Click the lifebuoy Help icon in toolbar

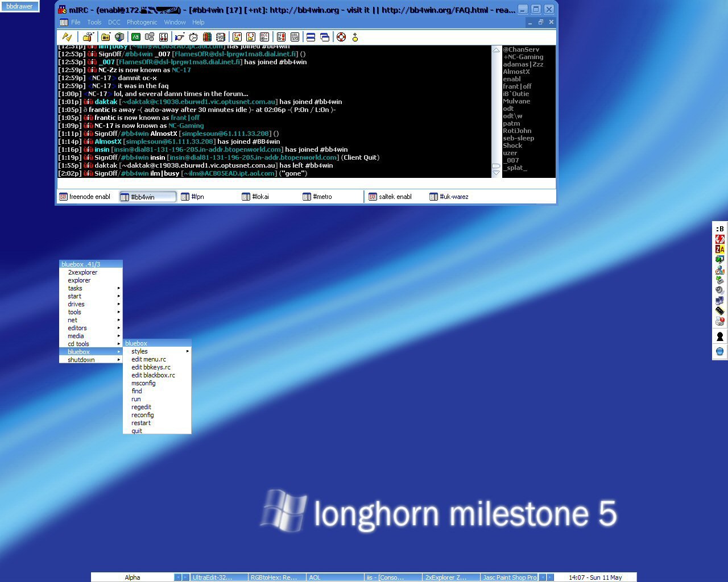[341, 37]
